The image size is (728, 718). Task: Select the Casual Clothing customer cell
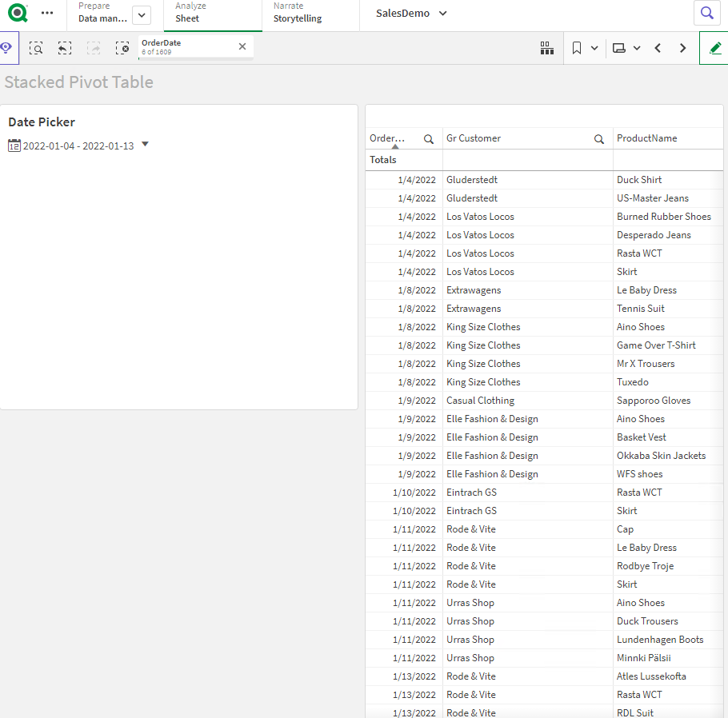click(x=480, y=401)
